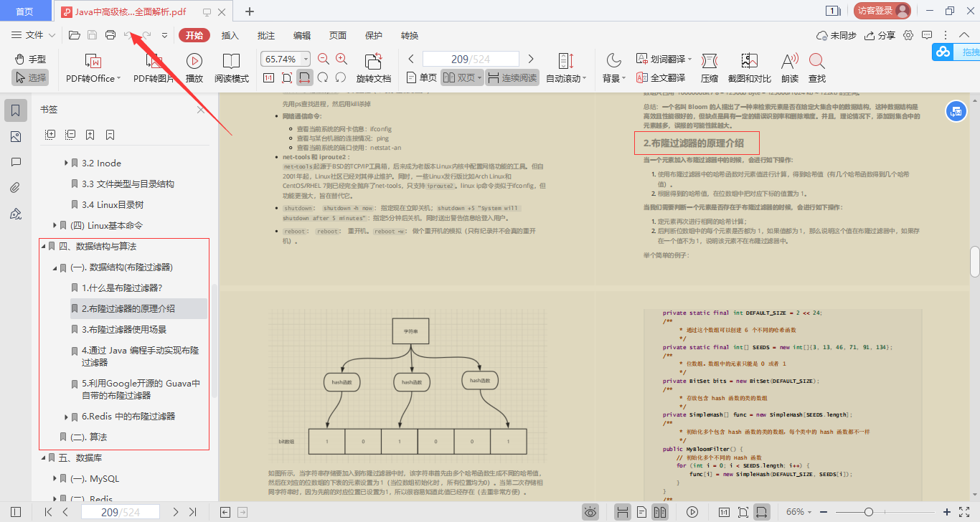Toggle Single page view
The height and width of the screenshot is (522, 980).
[x=421, y=77]
